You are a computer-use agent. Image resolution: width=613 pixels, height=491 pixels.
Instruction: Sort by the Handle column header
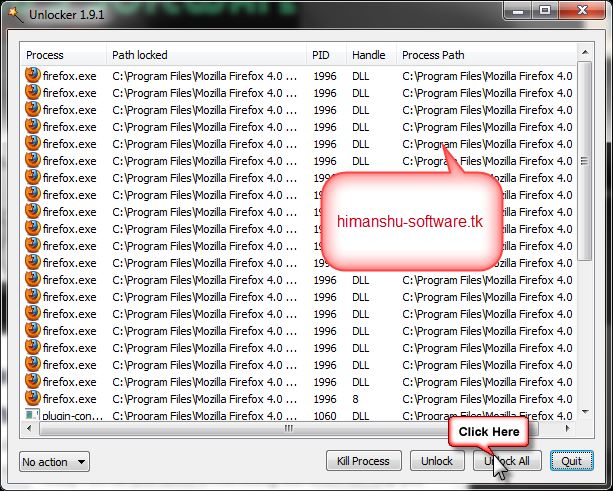click(x=371, y=55)
